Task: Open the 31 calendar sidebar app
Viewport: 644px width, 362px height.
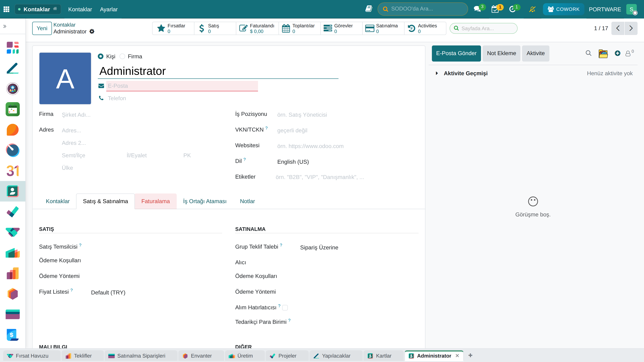Action: point(12,171)
